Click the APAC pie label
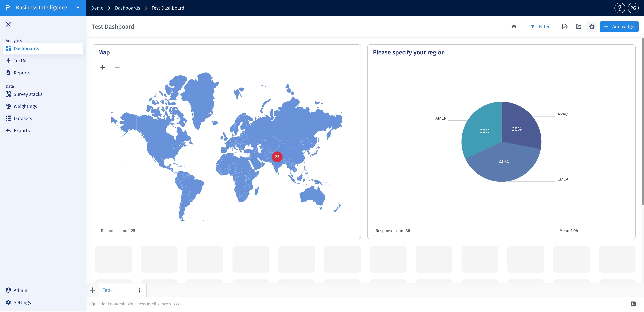 [x=562, y=114]
